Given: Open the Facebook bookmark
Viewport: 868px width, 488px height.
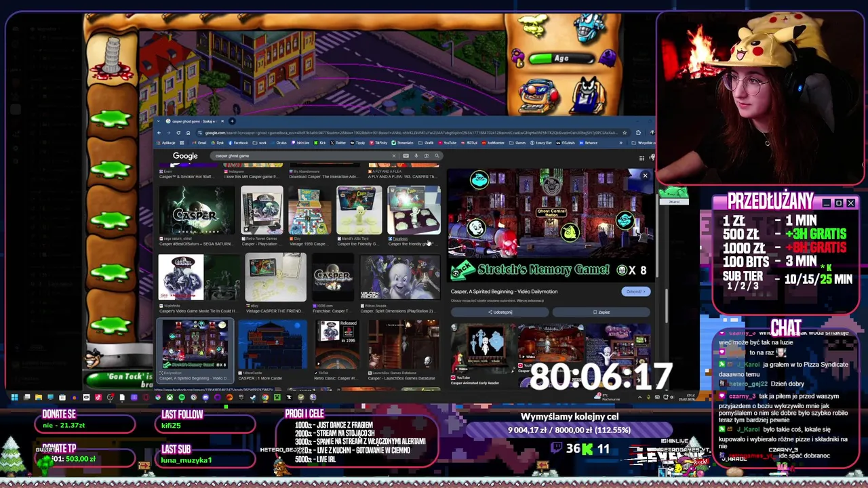Looking at the screenshot, I should point(238,143).
